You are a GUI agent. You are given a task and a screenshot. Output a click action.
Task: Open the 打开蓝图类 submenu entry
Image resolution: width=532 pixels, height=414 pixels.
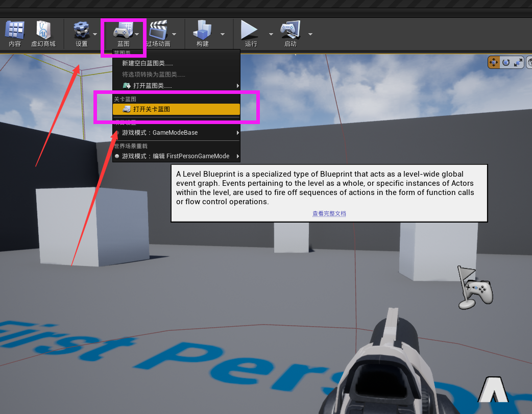pyautogui.click(x=177, y=86)
